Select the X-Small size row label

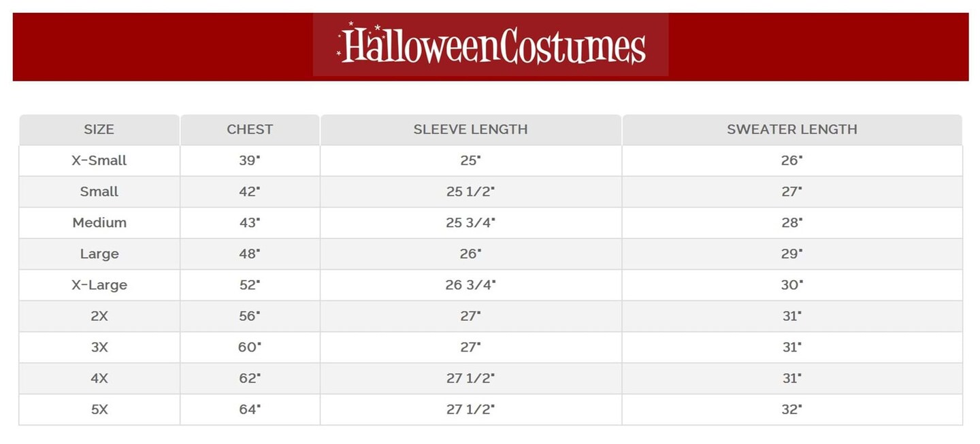pyautogui.click(x=99, y=160)
